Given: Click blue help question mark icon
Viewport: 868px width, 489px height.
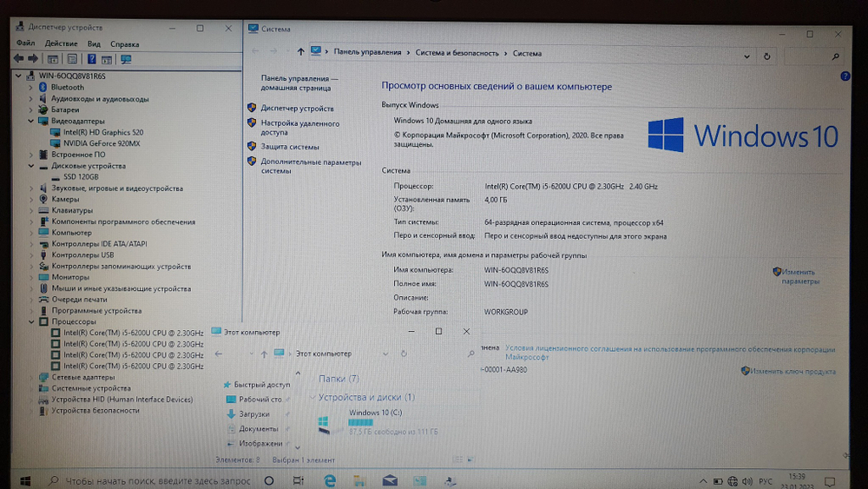Looking at the screenshot, I should [845, 76].
